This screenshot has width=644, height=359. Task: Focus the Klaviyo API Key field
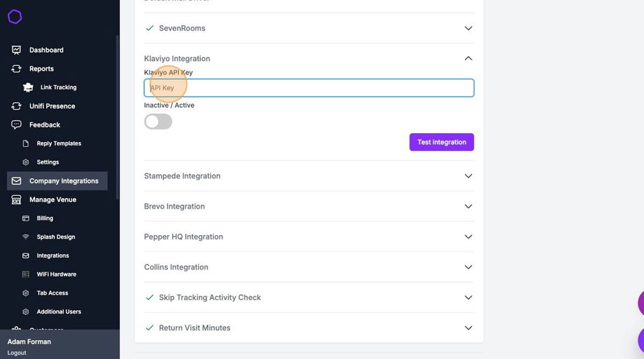coord(309,88)
